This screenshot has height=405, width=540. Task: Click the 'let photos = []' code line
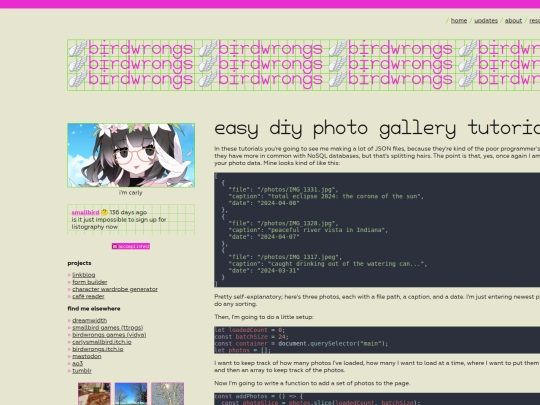pyautogui.click(x=242, y=350)
